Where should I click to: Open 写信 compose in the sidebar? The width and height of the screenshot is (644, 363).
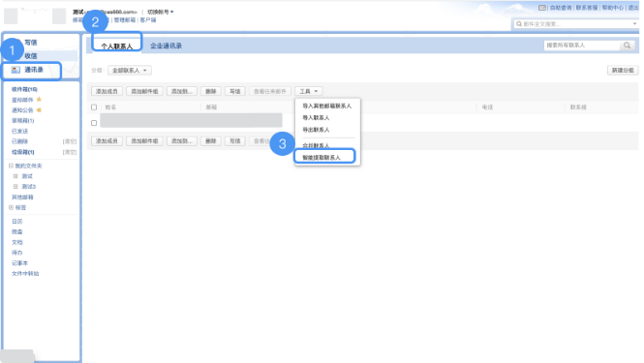[x=31, y=43]
